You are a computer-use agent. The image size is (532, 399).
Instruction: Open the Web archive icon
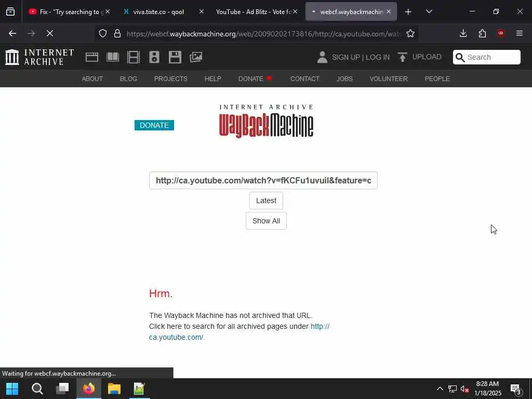pyautogui.click(x=92, y=57)
